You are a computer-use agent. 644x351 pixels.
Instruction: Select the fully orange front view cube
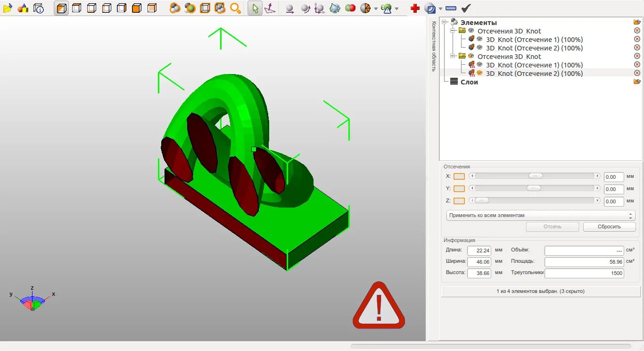(137, 8)
